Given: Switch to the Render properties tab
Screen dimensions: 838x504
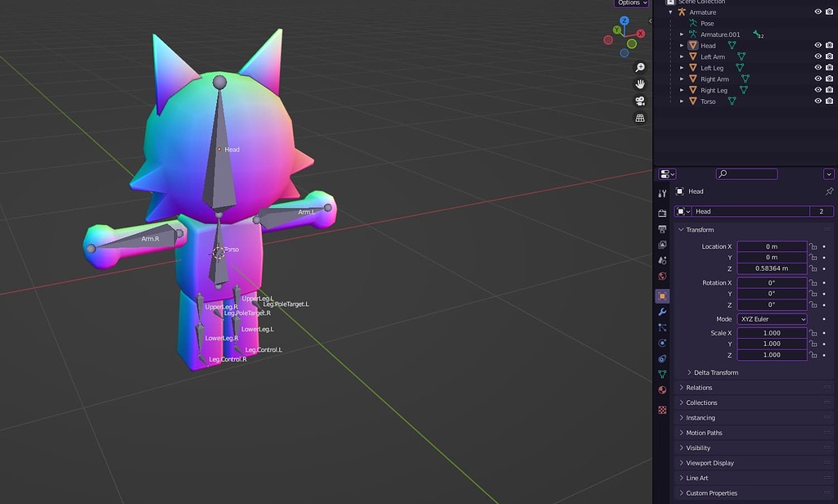Looking at the screenshot, I should pyautogui.click(x=662, y=212).
